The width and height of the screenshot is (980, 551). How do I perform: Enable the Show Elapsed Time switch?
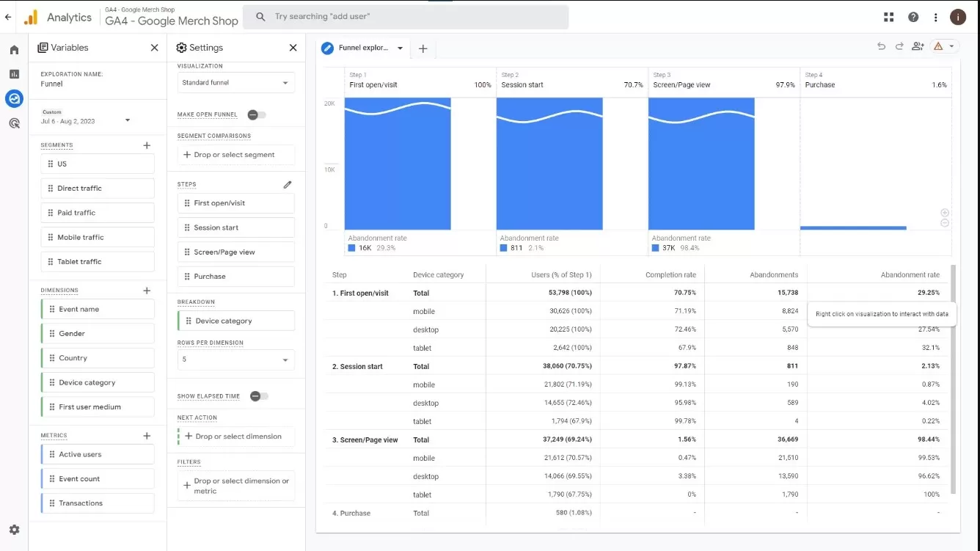(258, 396)
